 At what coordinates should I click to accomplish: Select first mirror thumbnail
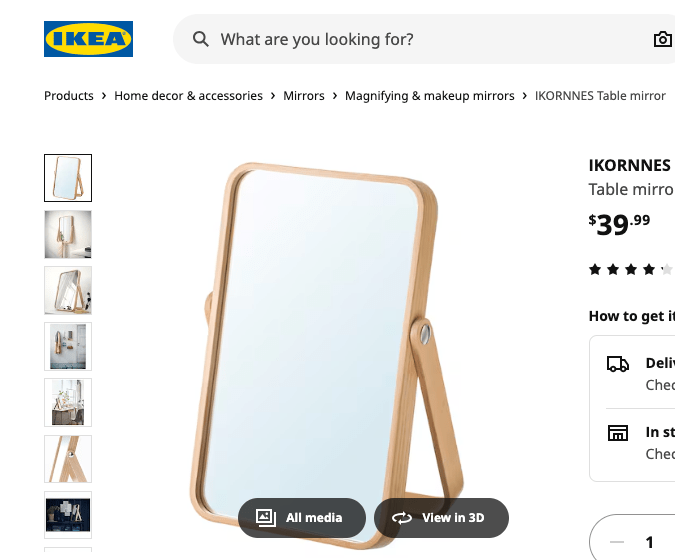[68, 178]
